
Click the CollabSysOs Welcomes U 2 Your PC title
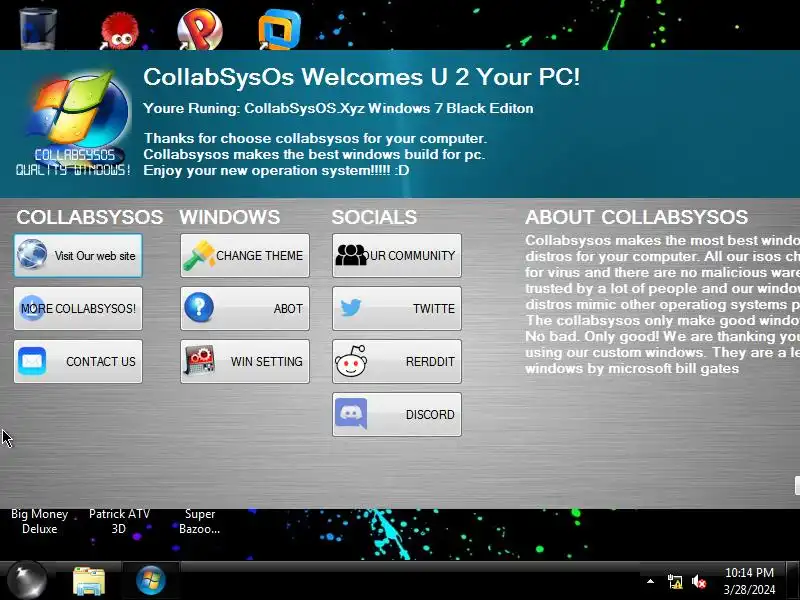click(x=361, y=77)
